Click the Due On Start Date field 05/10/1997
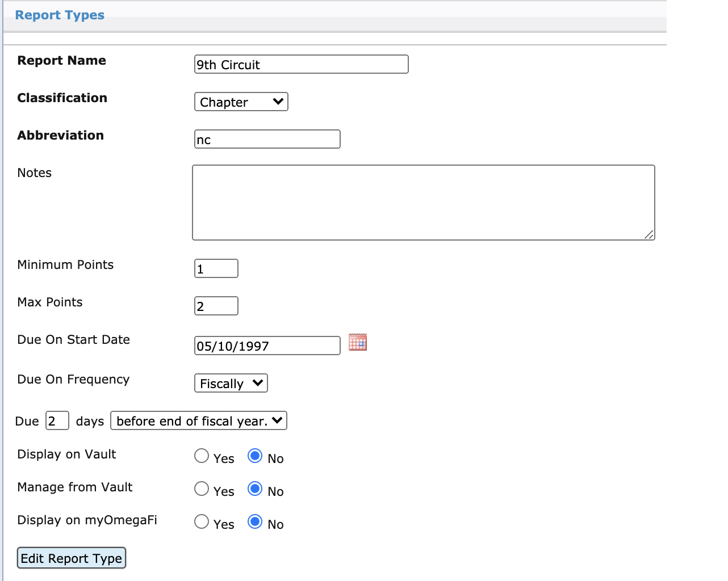Image resolution: width=728 pixels, height=581 pixels. (267, 346)
